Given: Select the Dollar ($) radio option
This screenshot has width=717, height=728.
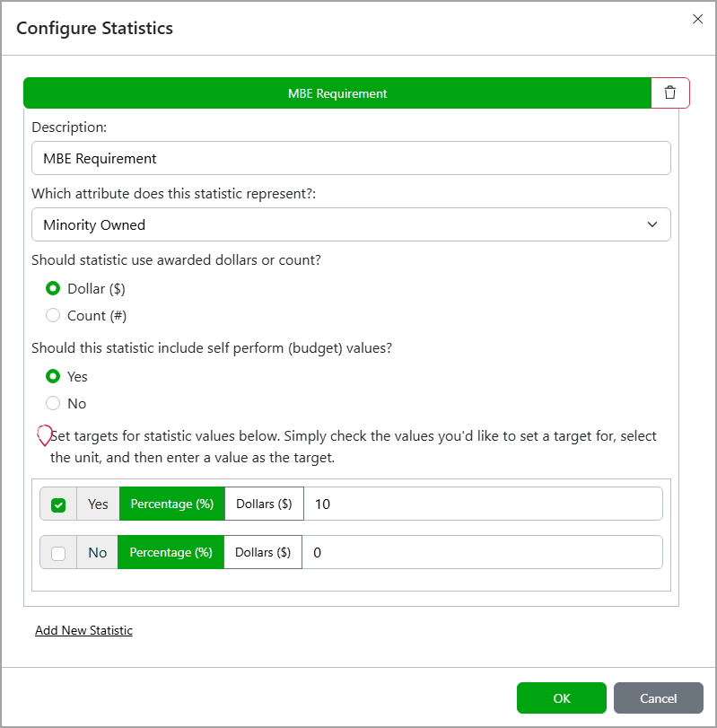Looking at the screenshot, I should coord(53,288).
